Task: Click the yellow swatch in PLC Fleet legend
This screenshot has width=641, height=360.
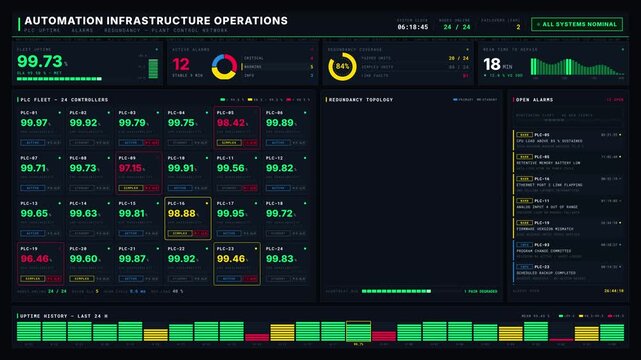Action: pos(250,99)
